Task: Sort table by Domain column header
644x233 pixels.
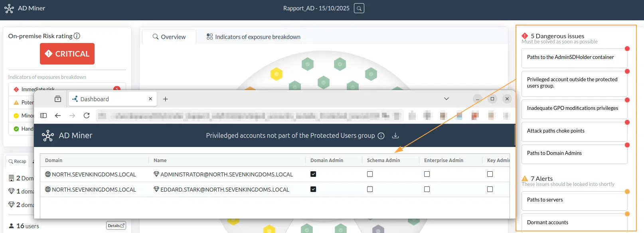Action: (x=53, y=160)
